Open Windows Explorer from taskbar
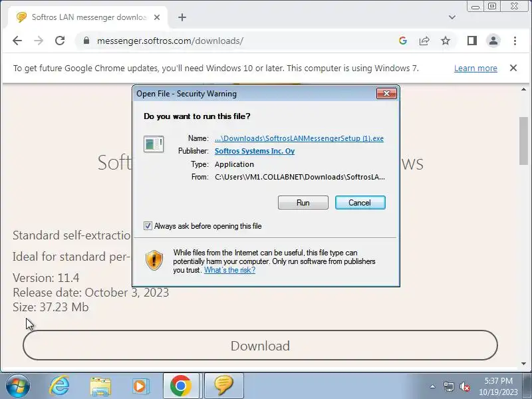The width and height of the screenshot is (532, 399). click(100, 386)
